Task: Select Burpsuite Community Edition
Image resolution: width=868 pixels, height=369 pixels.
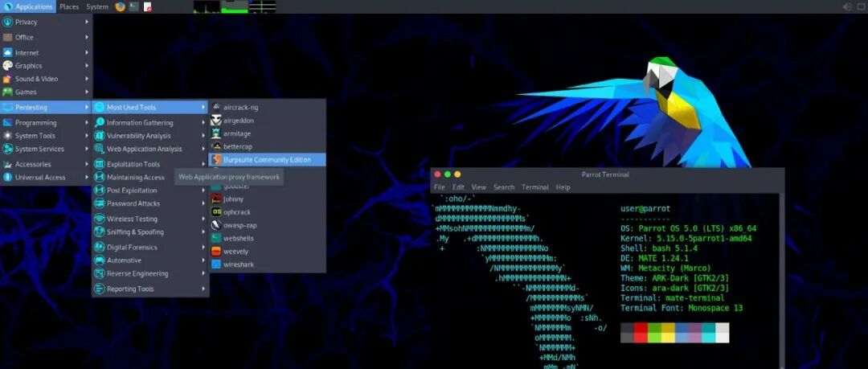Action: pos(267,159)
